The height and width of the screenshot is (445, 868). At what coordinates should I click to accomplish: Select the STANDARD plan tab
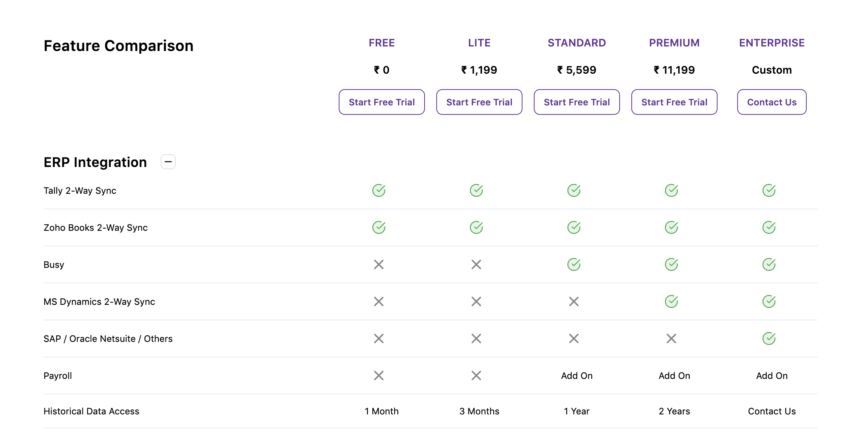tap(576, 43)
